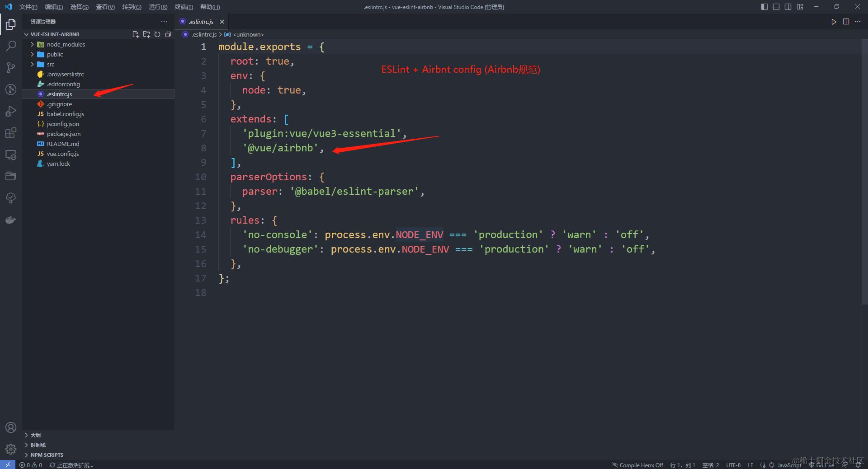Open the Accounts menu icon

(x=11, y=427)
